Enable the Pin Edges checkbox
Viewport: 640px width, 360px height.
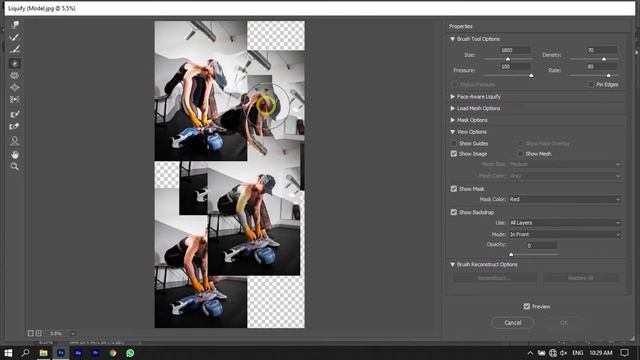pos(591,84)
